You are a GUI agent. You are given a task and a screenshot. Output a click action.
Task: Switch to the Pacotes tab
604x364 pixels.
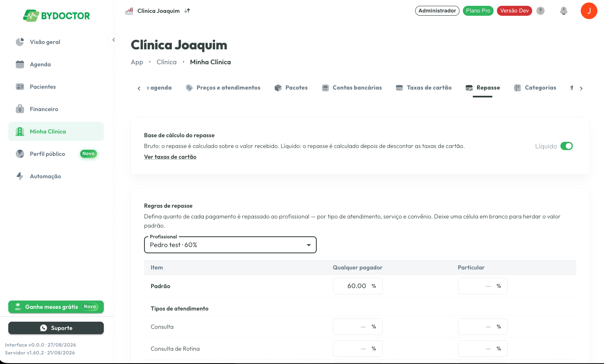pos(291,88)
